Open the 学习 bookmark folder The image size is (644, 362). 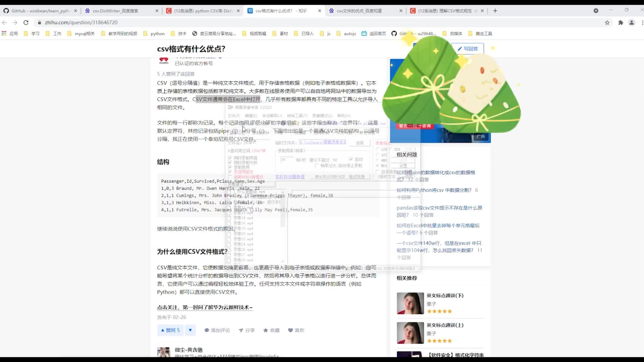click(x=32, y=34)
